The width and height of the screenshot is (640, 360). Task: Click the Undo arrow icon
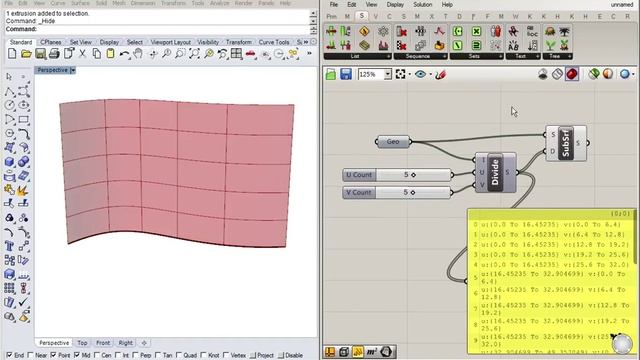click(124, 53)
